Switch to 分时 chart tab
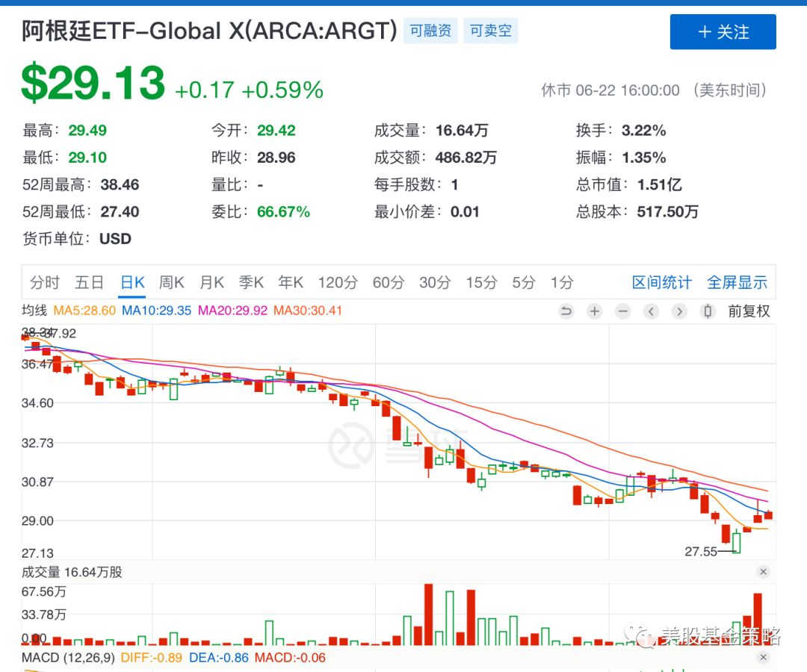 [45, 282]
